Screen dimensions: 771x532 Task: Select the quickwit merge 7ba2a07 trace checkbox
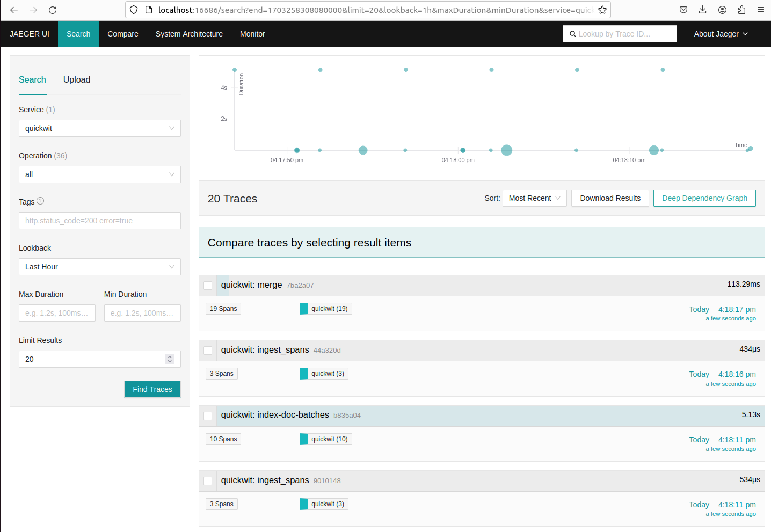[208, 286]
